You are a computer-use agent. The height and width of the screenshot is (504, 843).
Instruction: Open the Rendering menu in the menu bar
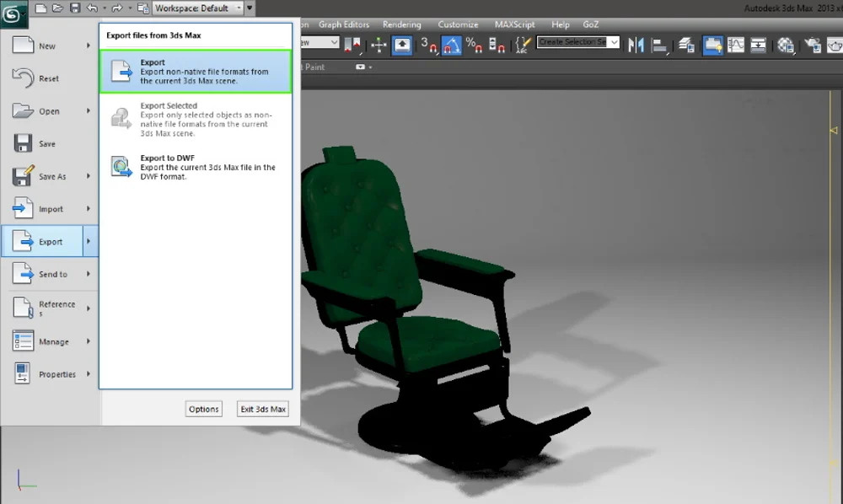click(401, 24)
